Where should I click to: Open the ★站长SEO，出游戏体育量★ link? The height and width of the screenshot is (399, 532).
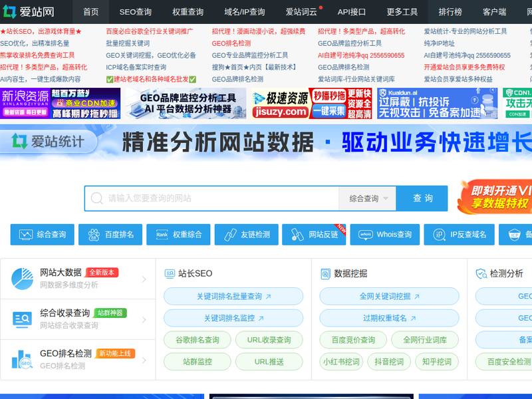(41, 31)
